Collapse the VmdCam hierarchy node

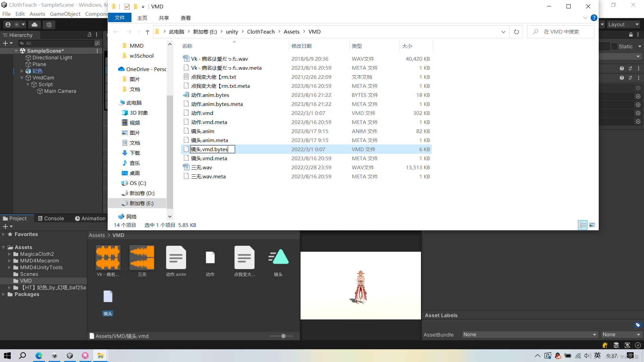point(22,78)
